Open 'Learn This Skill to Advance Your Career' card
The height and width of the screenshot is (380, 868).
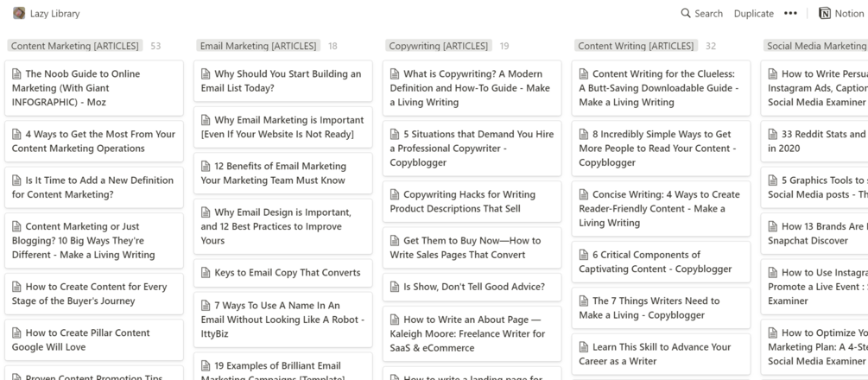(x=661, y=354)
